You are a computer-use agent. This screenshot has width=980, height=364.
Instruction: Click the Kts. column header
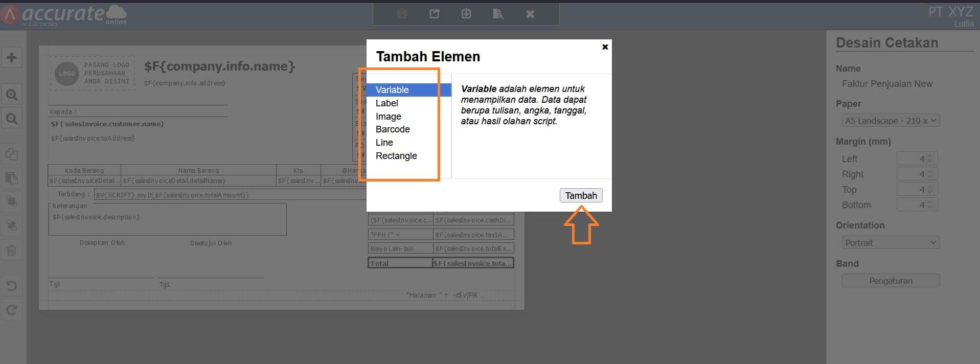click(299, 171)
